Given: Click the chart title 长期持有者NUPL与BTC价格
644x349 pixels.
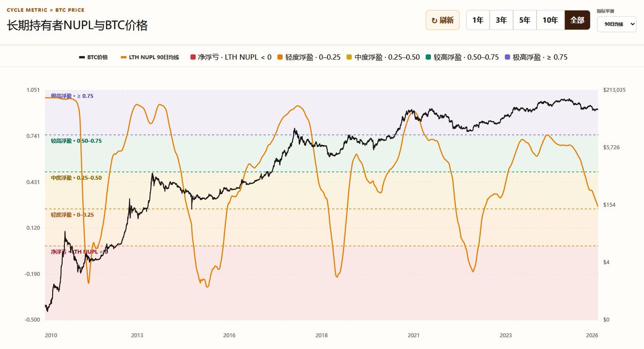Looking at the screenshot, I should 77,26.
